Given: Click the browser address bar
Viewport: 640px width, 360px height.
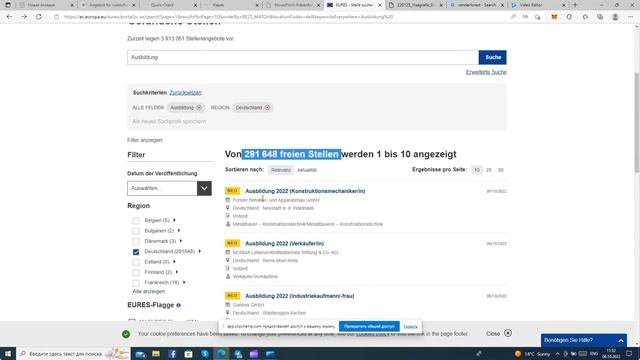Looking at the screenshot, I should click(x=282, y=17).
